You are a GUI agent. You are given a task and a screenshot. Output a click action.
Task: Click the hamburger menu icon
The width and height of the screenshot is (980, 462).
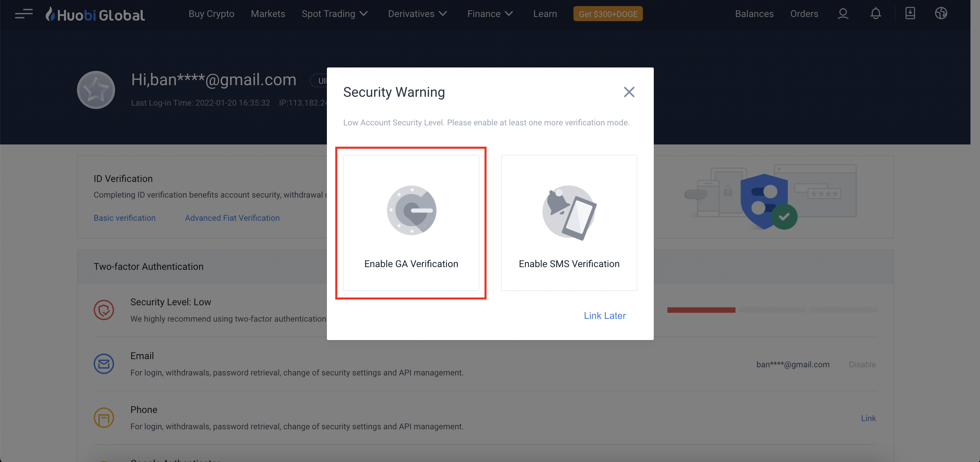point(23,14)
